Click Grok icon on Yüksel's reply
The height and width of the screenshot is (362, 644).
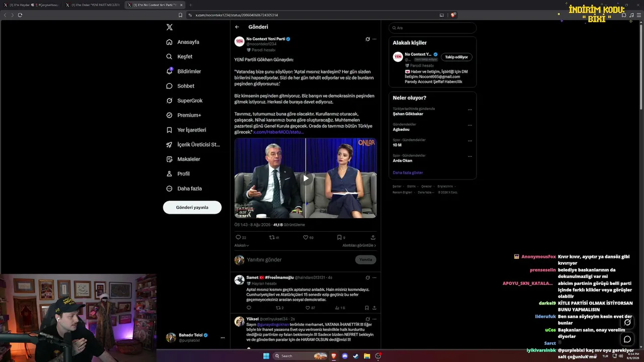(x=368, y=319)
